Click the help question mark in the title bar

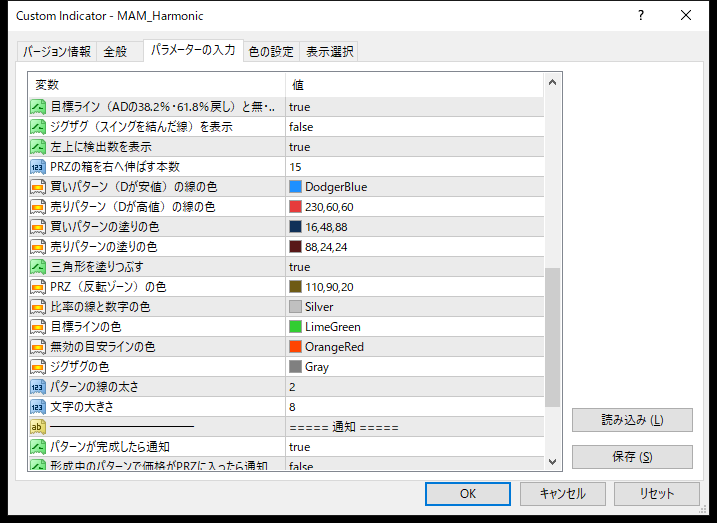pyautogui.click(x=641, y=16)
